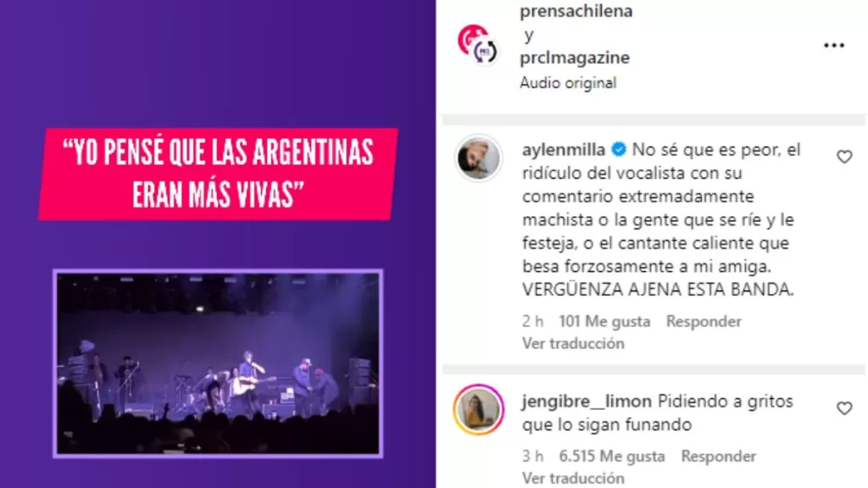Reply to aylenmilla's comment with Responder
Viewport: 868px width, 488px height.
704,321
